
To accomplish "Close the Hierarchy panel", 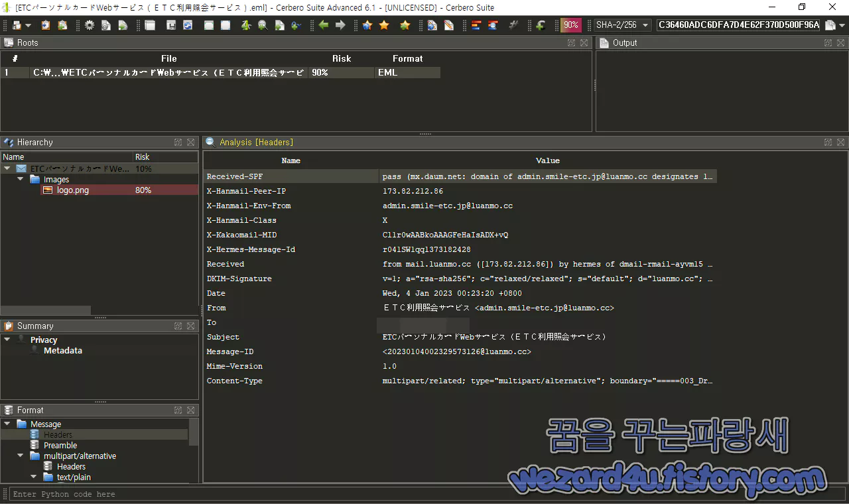I will tap(190, 142).
